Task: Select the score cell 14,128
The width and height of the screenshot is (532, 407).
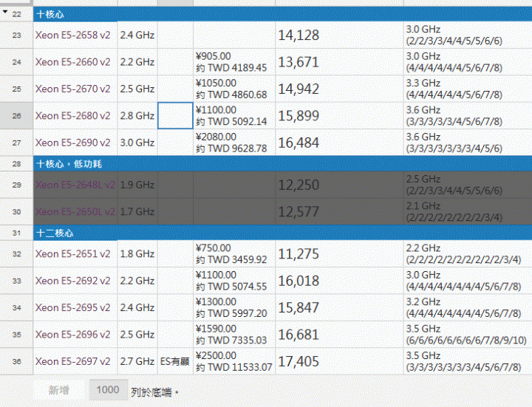Action: coord(339,35)
